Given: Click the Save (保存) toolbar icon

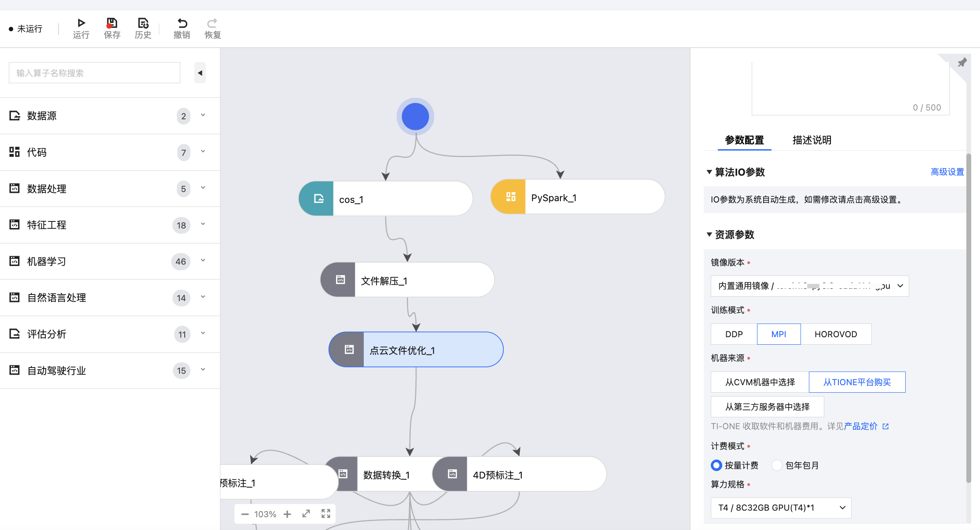Looking at the screenshot, I should click(112, 23).
